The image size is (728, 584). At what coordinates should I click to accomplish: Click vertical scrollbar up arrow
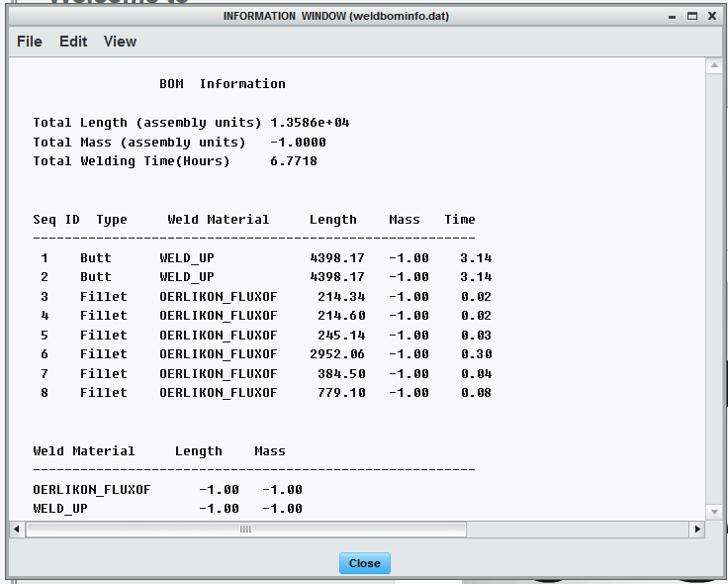[714, 65]
